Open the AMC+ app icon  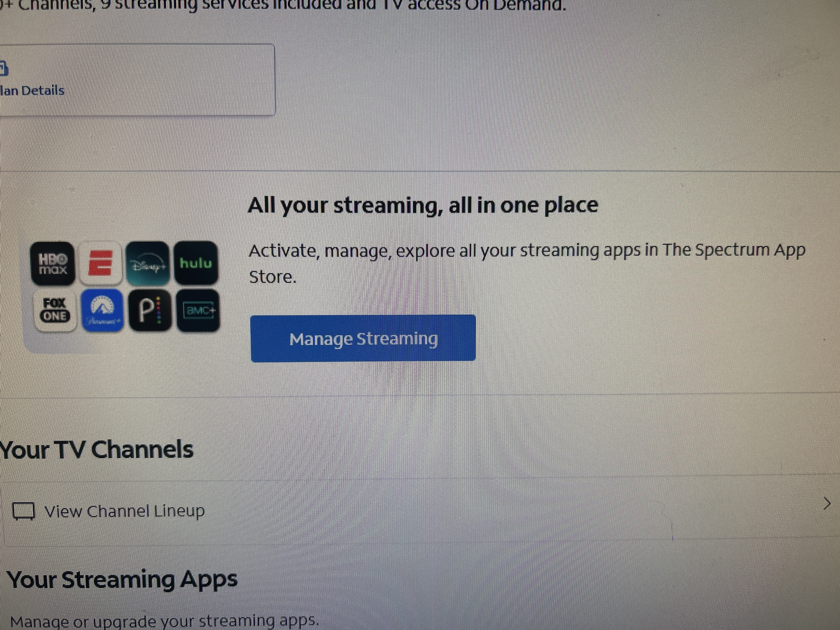pyautogui.click(x=198, y=310)
